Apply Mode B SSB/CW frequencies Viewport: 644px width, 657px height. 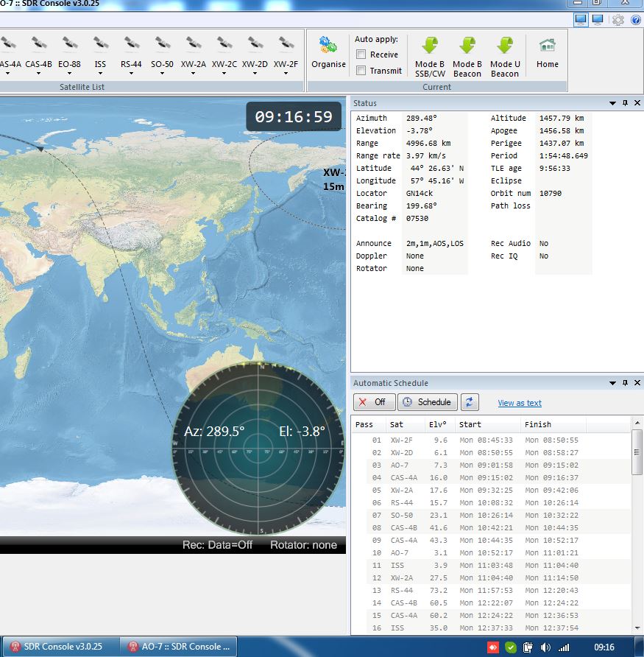[x=430, y=56]
